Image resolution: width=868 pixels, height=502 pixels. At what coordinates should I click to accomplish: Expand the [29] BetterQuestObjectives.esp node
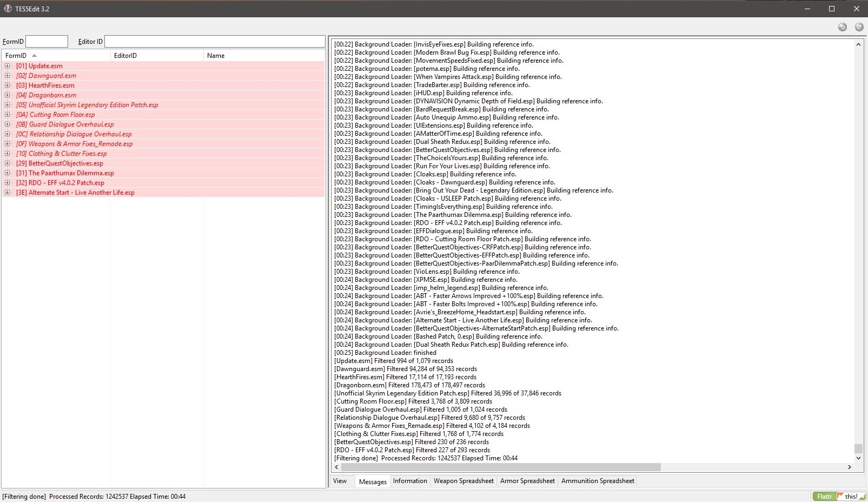(8, 163)
